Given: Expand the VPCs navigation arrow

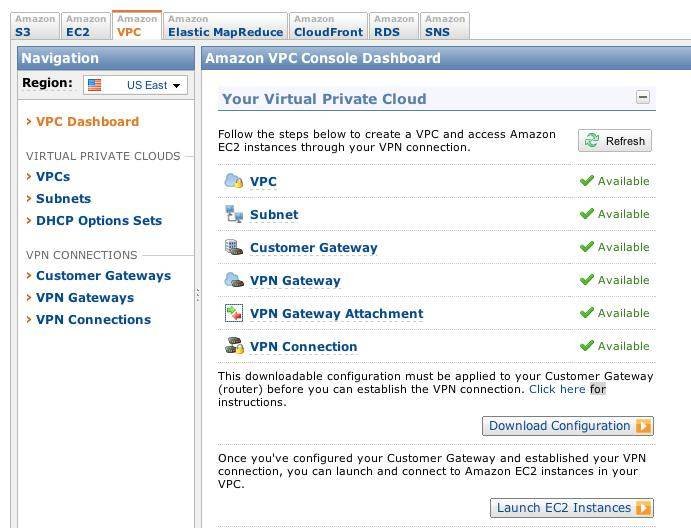Looking at the screenshot, I should pyautogui.click(x=28, y=177).
